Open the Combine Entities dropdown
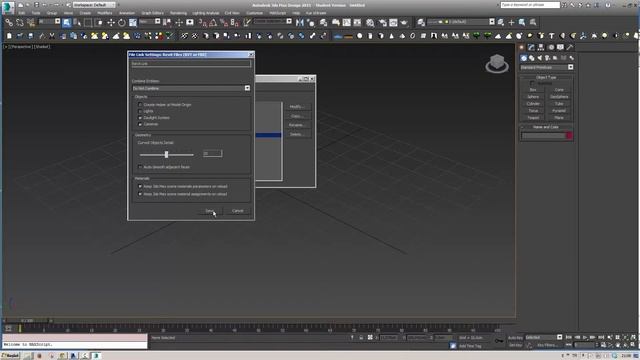Viewport: 640px width, 360px height. 191,88
